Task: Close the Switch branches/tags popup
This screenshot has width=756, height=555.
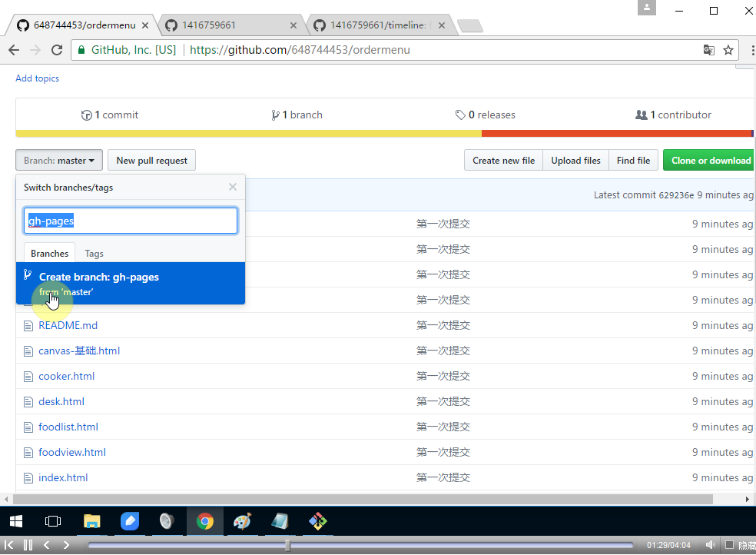Action: [233, 187]
